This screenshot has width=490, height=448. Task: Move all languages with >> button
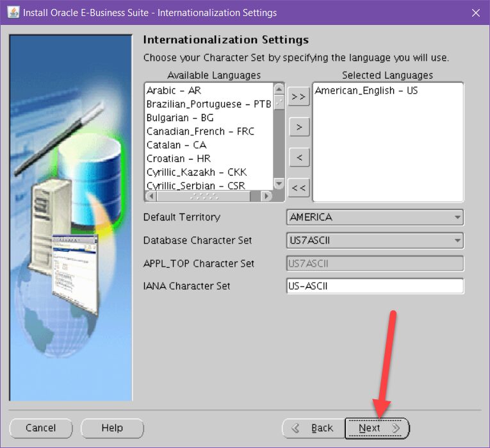pos(298,97)
